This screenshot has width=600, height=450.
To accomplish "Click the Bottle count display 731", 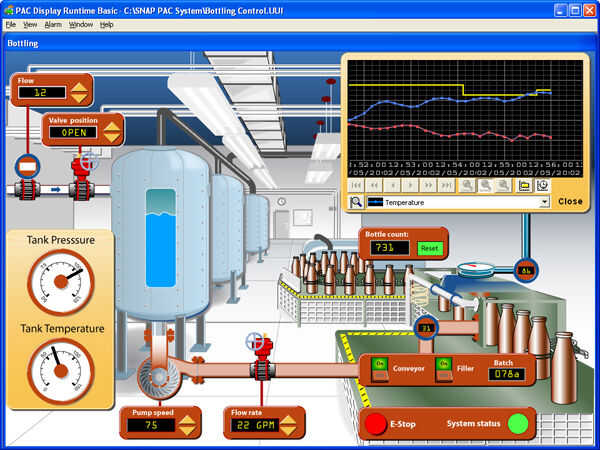I will (390, 248).
